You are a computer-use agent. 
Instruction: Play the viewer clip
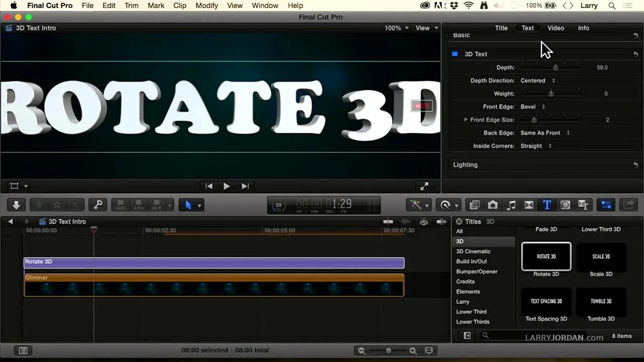pyautogui.click(x=226, y=186)
